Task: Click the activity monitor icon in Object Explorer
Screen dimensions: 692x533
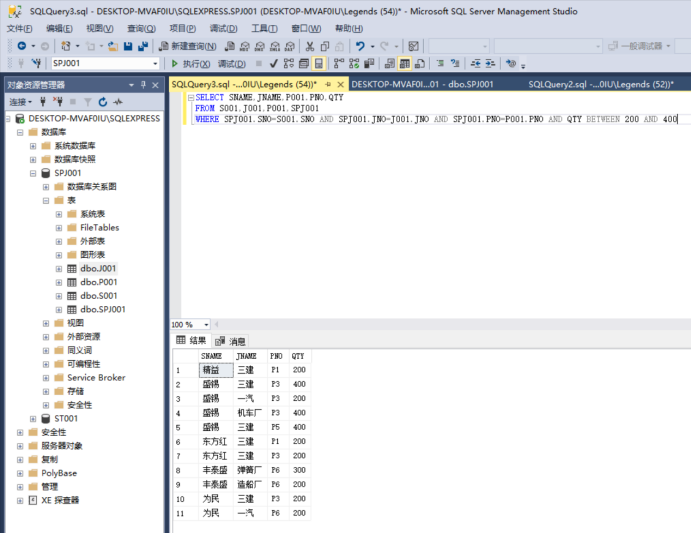Action: (118, 102)
